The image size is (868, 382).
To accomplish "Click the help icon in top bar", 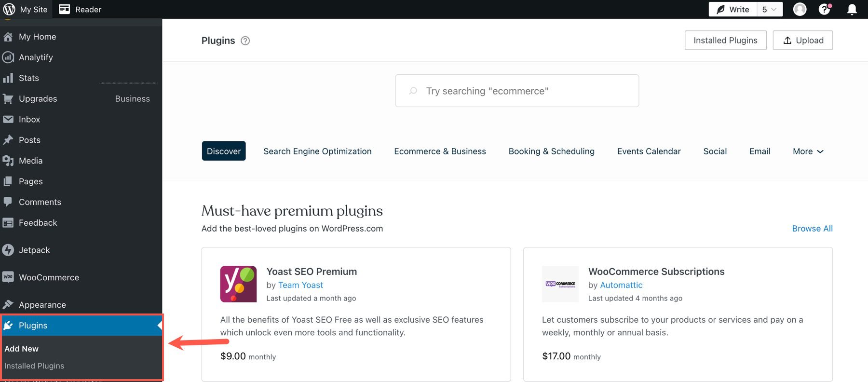I will (825, 9).
